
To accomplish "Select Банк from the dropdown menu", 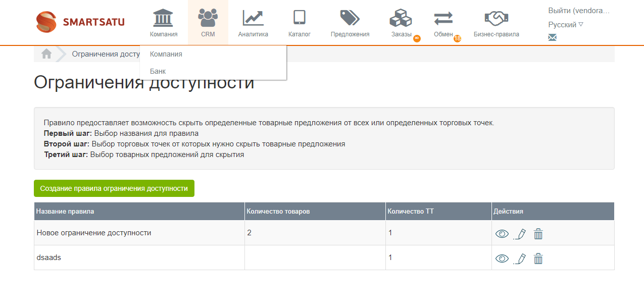I will pos(158,71).
